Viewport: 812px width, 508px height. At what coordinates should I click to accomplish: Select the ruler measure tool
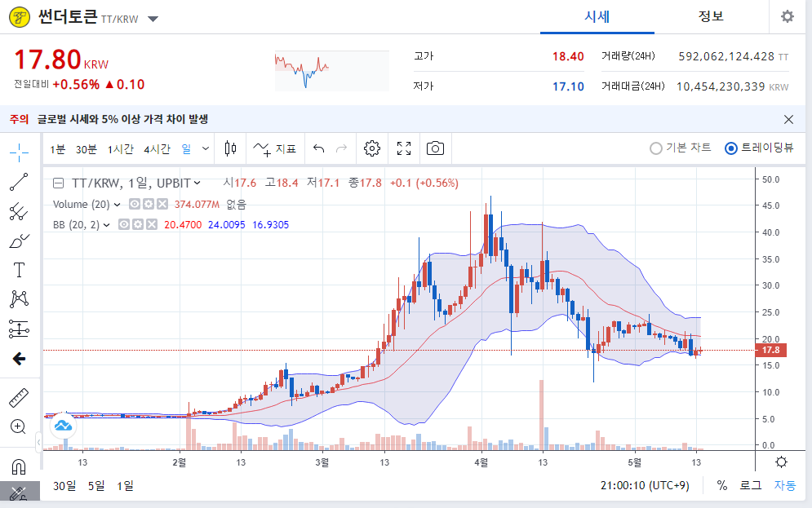point(19,398)
